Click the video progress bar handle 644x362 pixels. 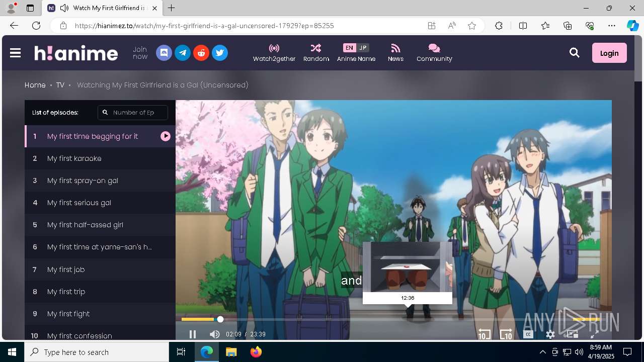pyautogui.click(x=220, y=319)
